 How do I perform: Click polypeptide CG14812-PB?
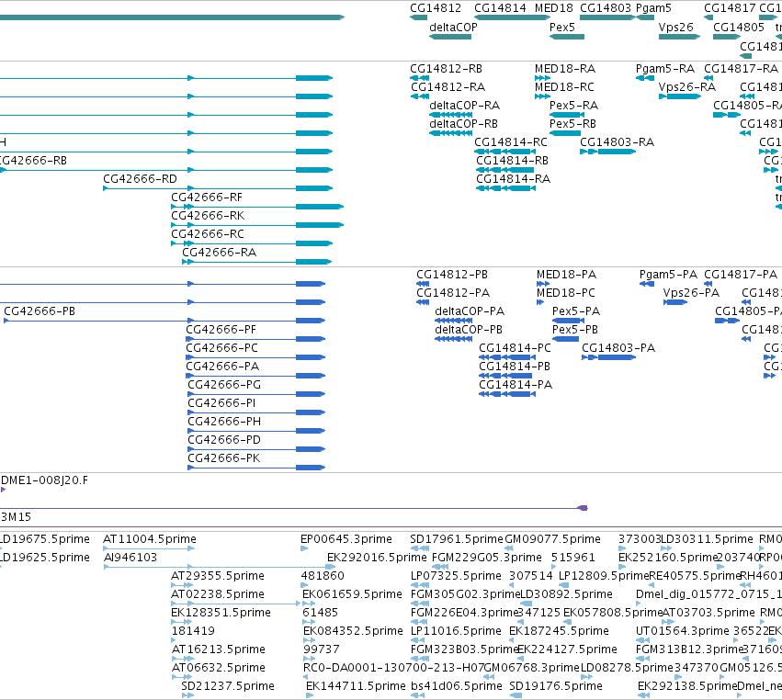tap(452, 275)
